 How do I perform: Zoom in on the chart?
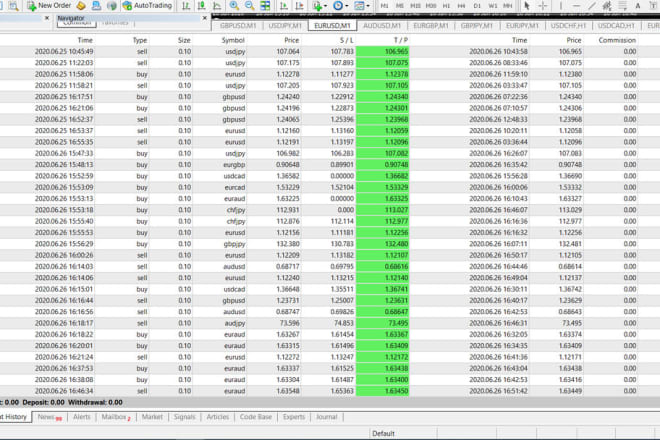point(234,5)
